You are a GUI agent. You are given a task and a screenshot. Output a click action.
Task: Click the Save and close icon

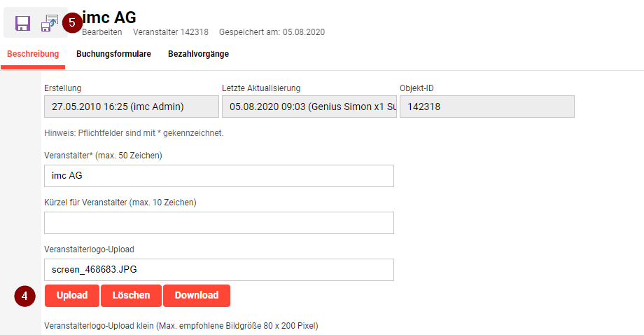[x=49, y=24]
